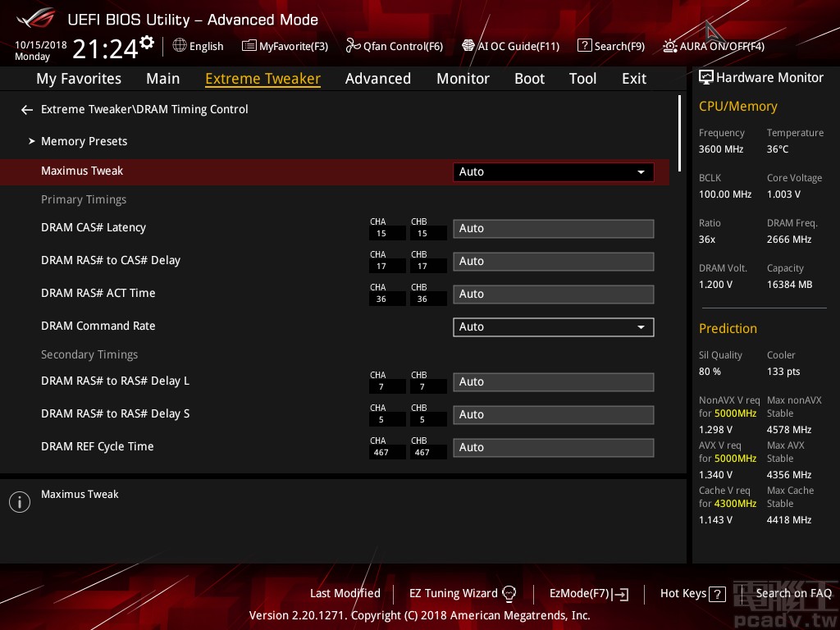Open the Search(F9) question mark icon
Screen dimensions: 840x630
click(x=584, y=46)
